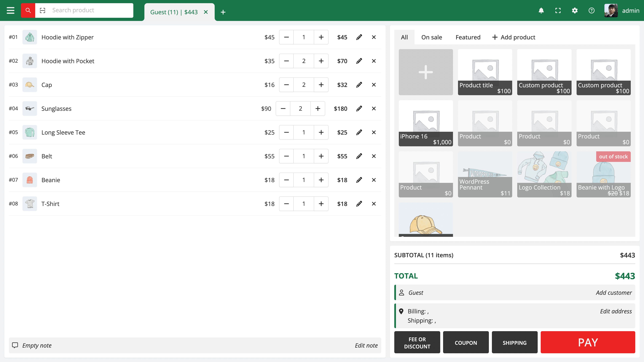Decrease Hoodie with Pocket quantity

pyautogui.click(x=286, y=61)
